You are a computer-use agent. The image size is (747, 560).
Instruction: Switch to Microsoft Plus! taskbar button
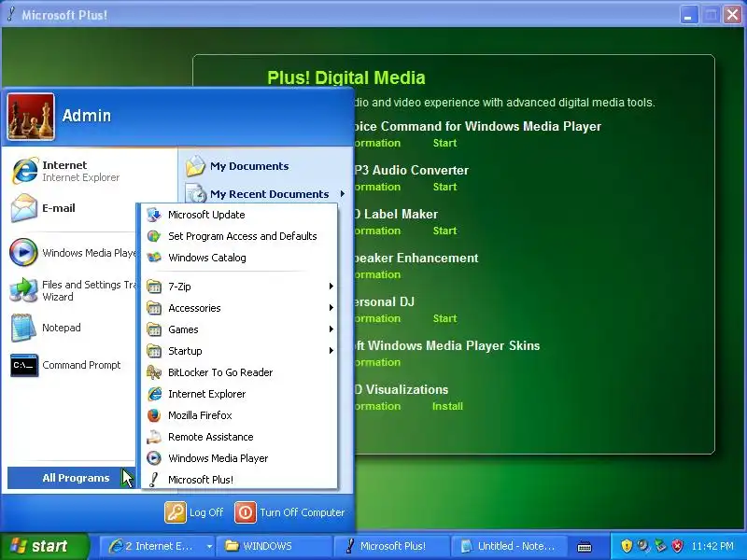pos(391,546)
